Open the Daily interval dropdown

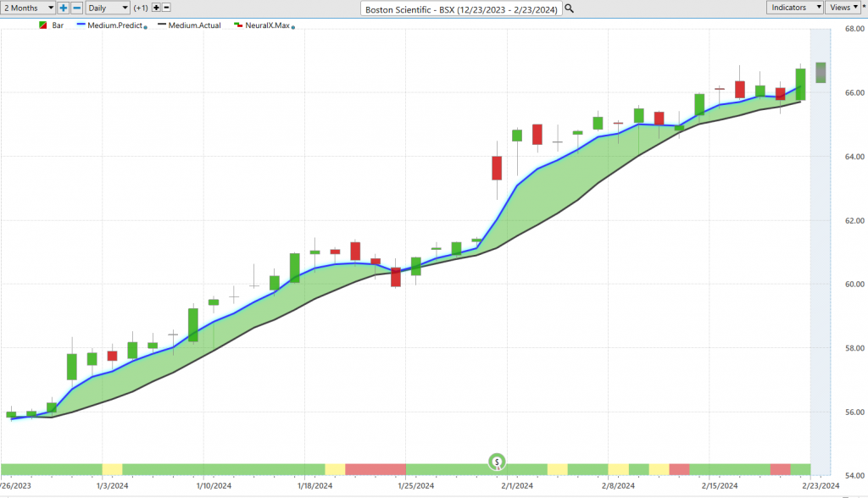click(x=108, y=8)
